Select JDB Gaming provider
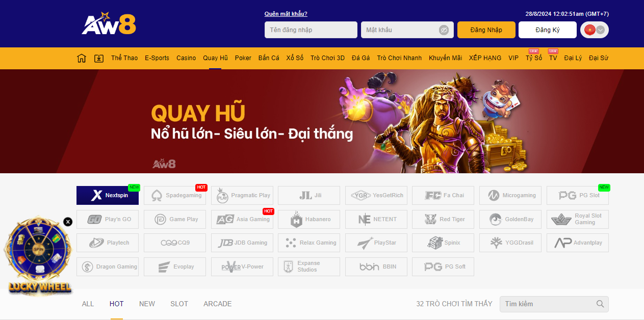 pyautogui.click(x=242, y=243)
